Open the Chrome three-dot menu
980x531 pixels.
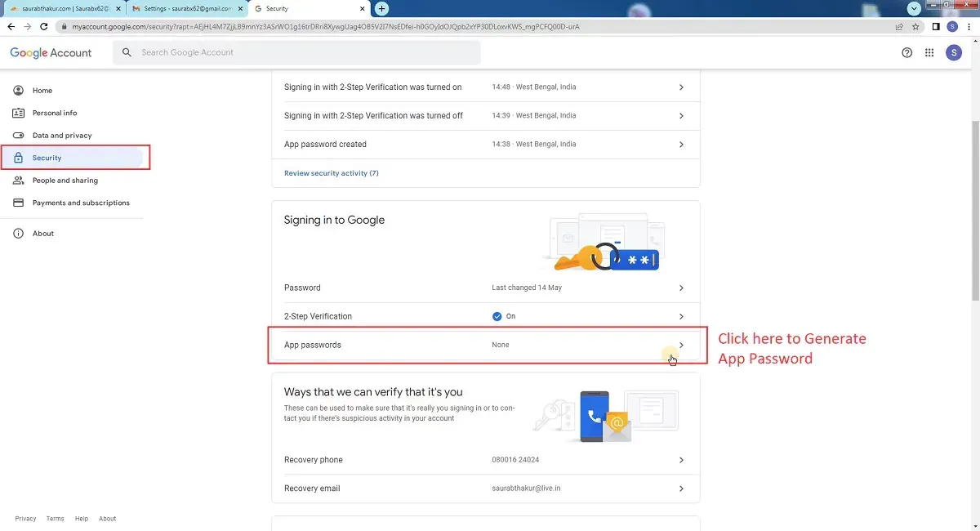click(x=969, y=26)
